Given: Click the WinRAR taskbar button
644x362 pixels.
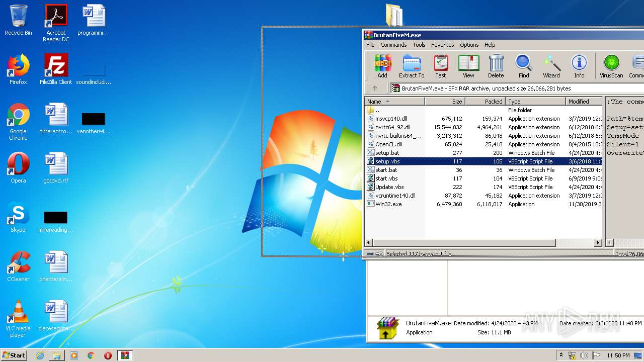Looking at the screenshot, I should (x=125, y=355).
